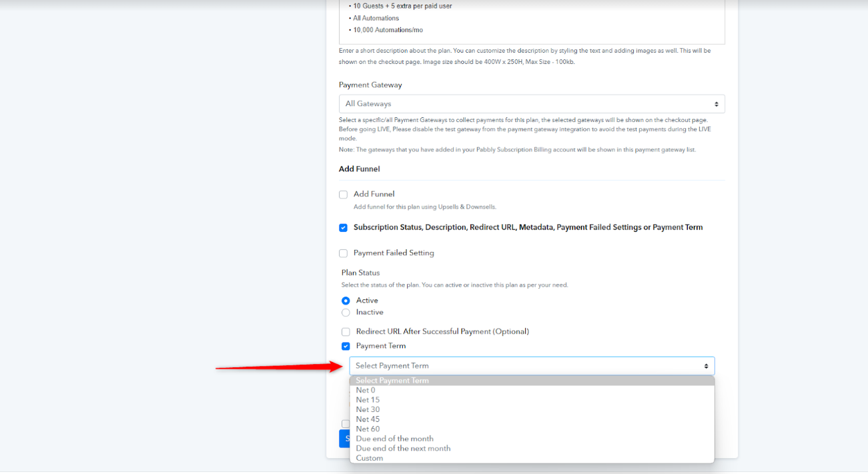Expand the Select Payment Term combo box

pos(532,366)
